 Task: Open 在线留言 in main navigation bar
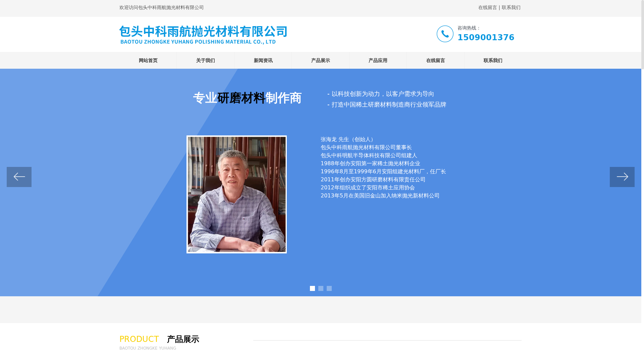(x=435, y=60)
